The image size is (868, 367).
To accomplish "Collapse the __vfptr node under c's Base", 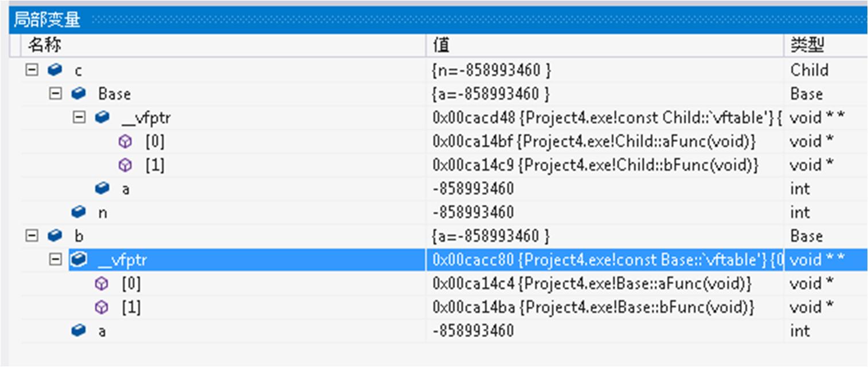I will pos(79,118).
